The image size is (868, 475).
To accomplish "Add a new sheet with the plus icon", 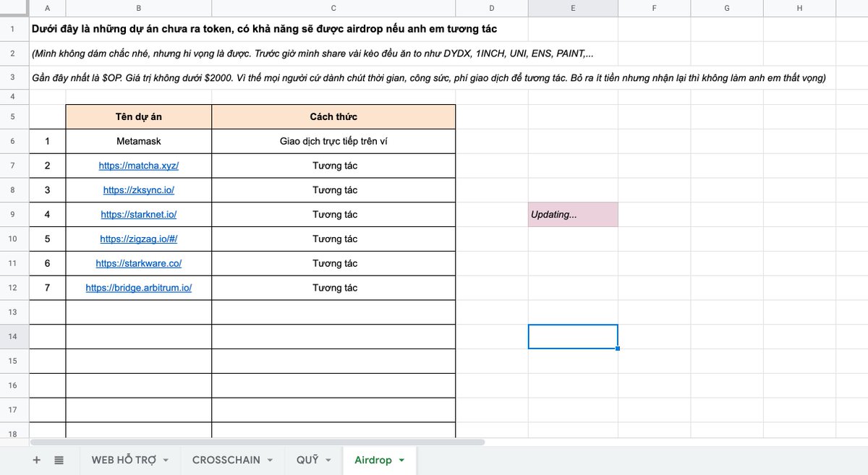I will tap(36, 460).
